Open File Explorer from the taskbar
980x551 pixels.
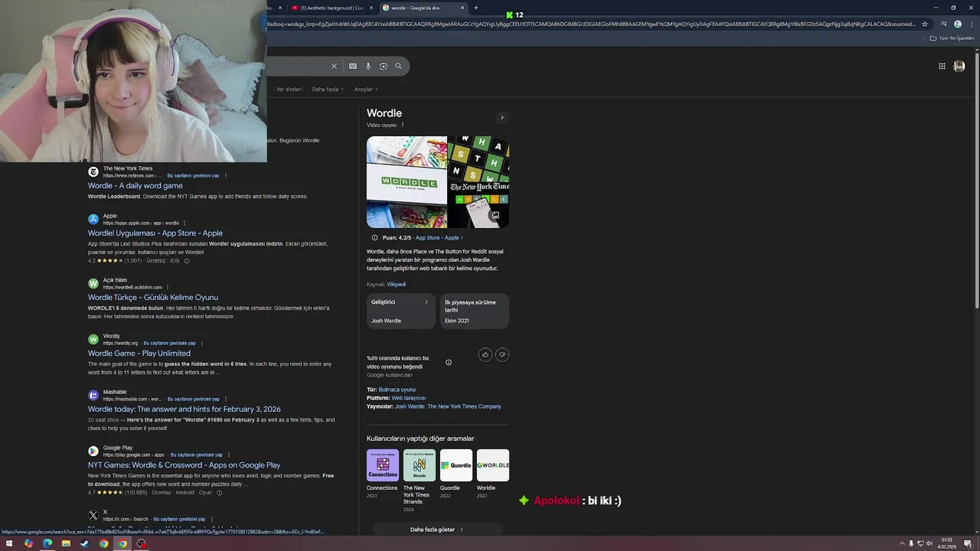point(66,543)
